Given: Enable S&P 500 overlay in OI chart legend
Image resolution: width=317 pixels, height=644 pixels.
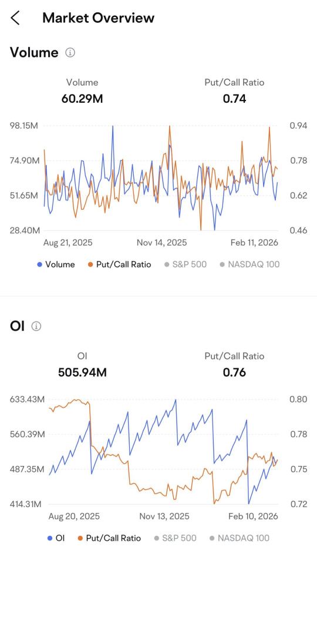Looking at the screenshot, I should [175, 538].
